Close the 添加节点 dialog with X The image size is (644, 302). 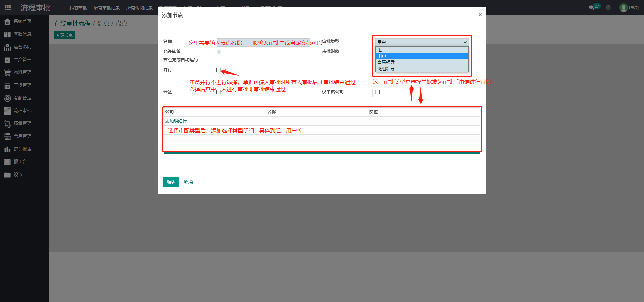tap(480, 15)
